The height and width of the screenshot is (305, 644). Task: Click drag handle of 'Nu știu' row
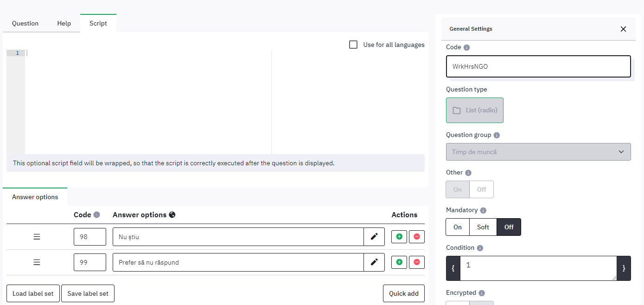tap(37, 237)
